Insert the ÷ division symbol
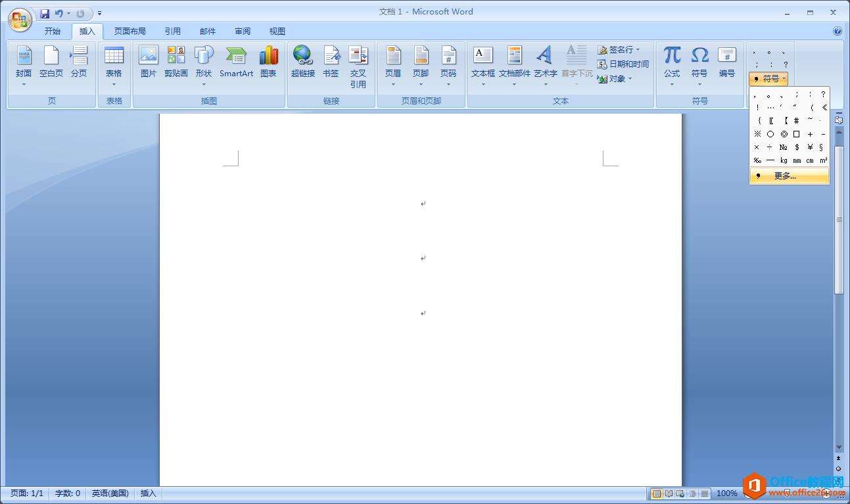Image resolution: width=850 pixels, height=504 pixels. [x=770, y=147]
